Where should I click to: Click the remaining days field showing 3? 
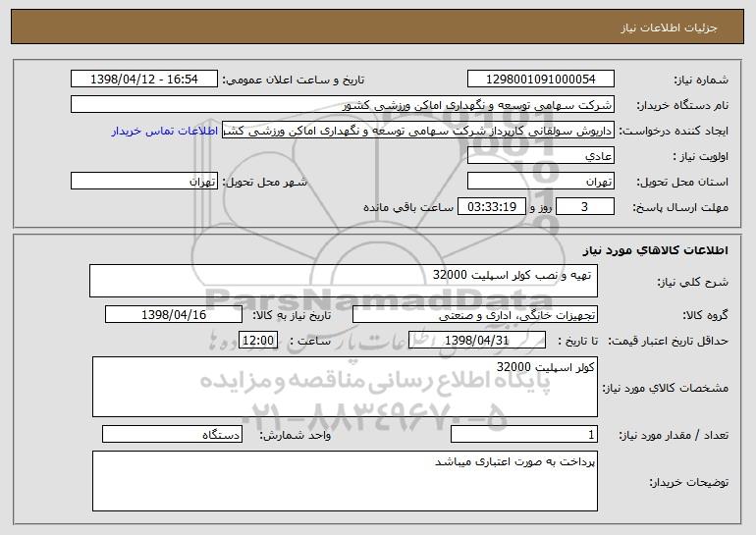(585, 207)
